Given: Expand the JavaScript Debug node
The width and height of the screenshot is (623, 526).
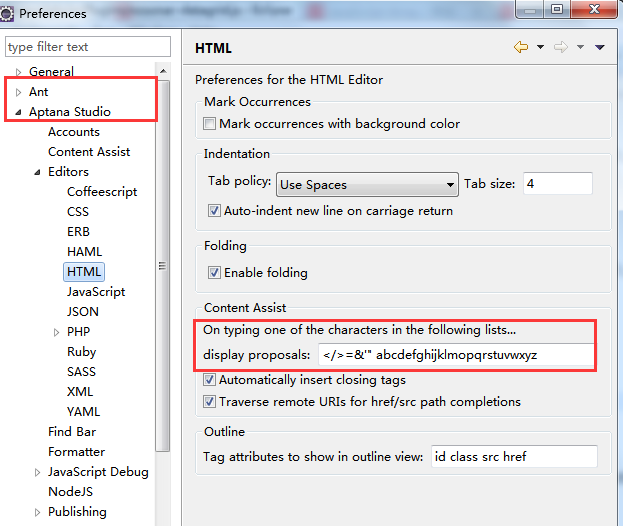Looking at the screenshot, I should (x=37, y=472).
